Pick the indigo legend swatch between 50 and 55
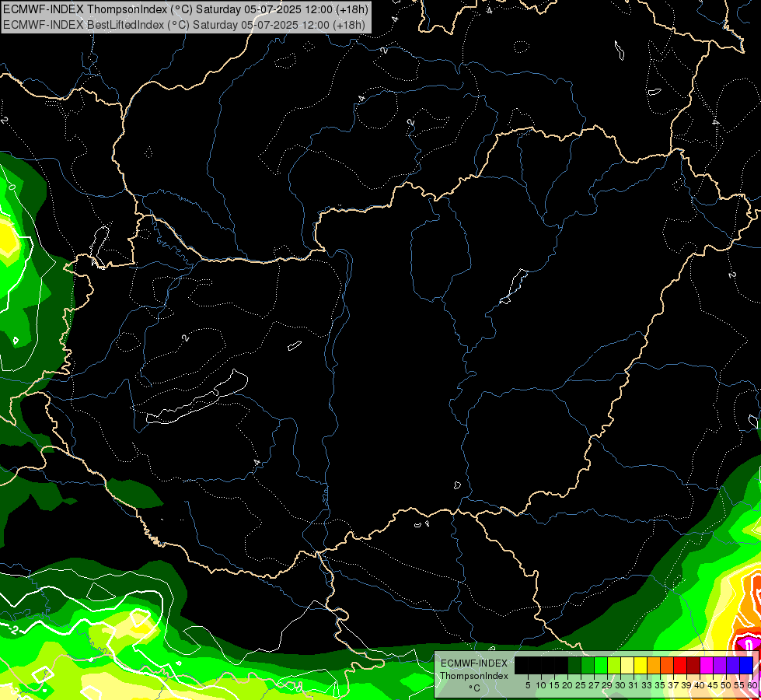761x700 pixels. pyautogui.click(x=733, y=665)
